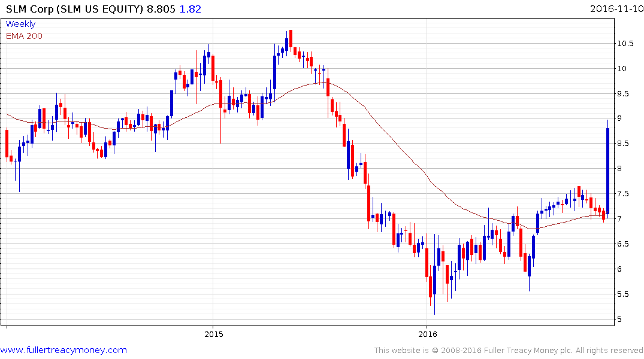Click the 2015 label on the time axis

point(214,334)
